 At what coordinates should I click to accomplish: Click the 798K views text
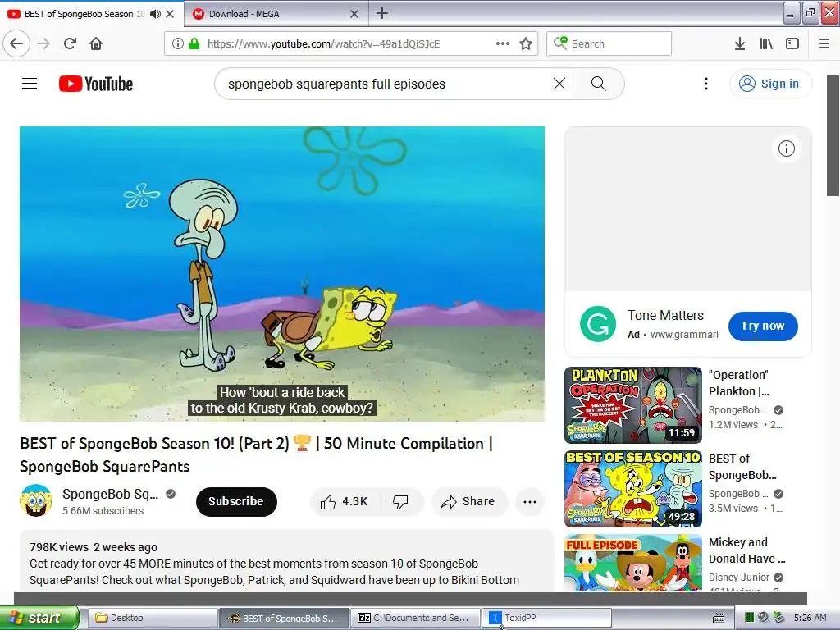(59, 547)
